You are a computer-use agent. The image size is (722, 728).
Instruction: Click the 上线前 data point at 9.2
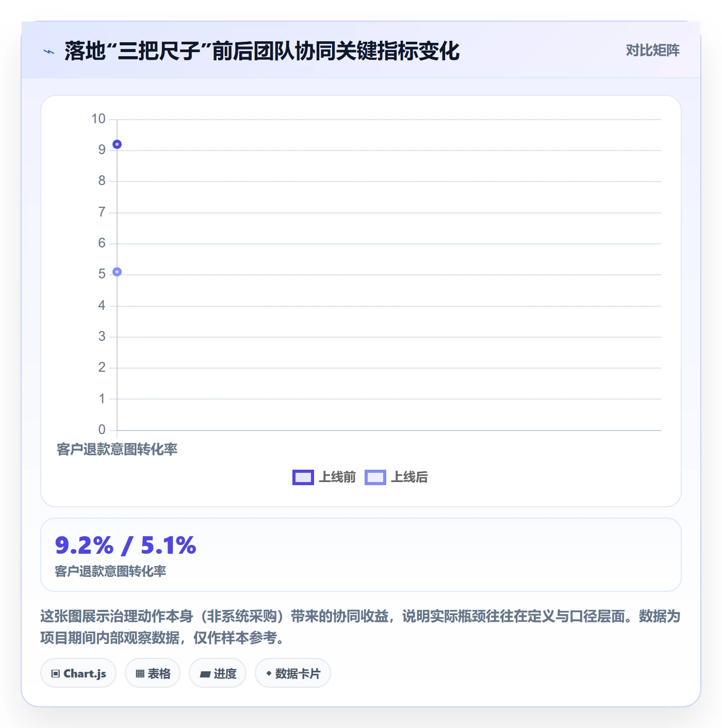(117, 144)
